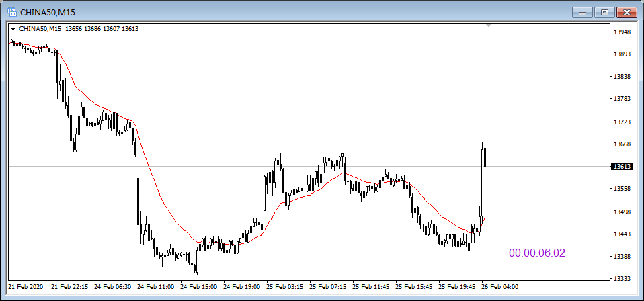Click price scale value 13668

coord(622,144)
